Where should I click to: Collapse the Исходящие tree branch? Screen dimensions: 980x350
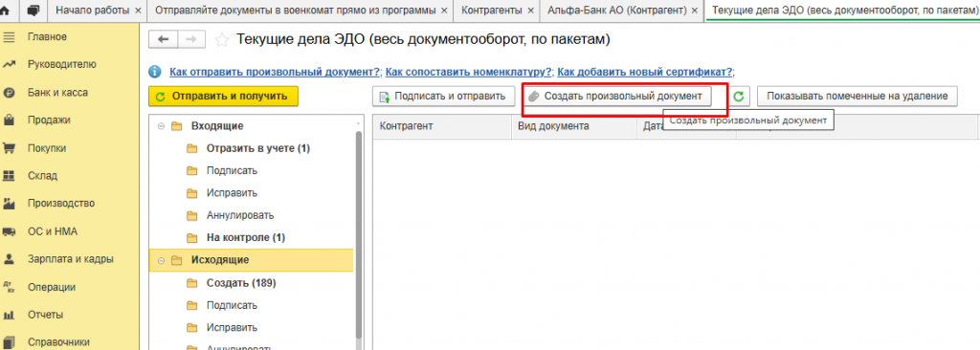pos(161,260)
